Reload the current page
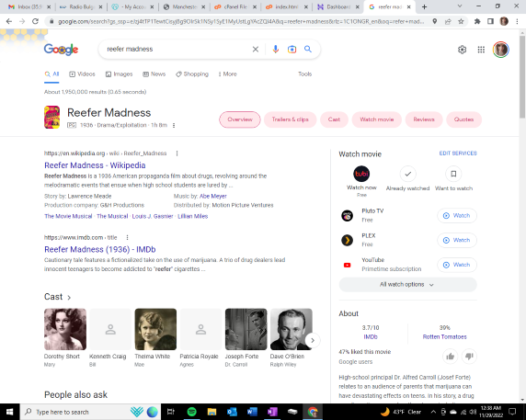The width and height of the screenshot is (526, 420). (35, 21)
